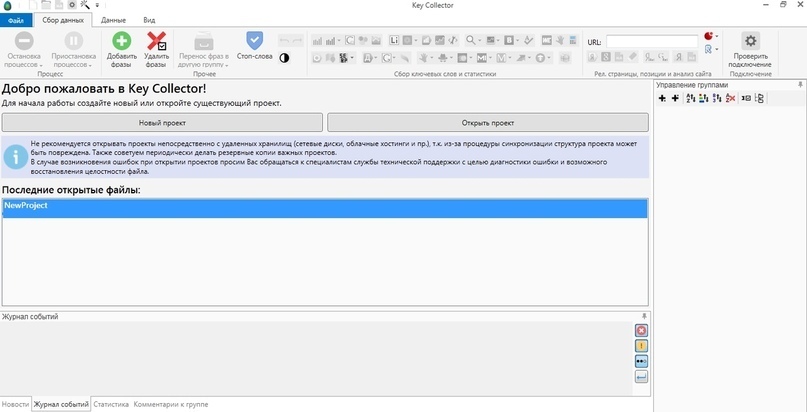Click the Добавить фразы label

(x=121, y=60)
